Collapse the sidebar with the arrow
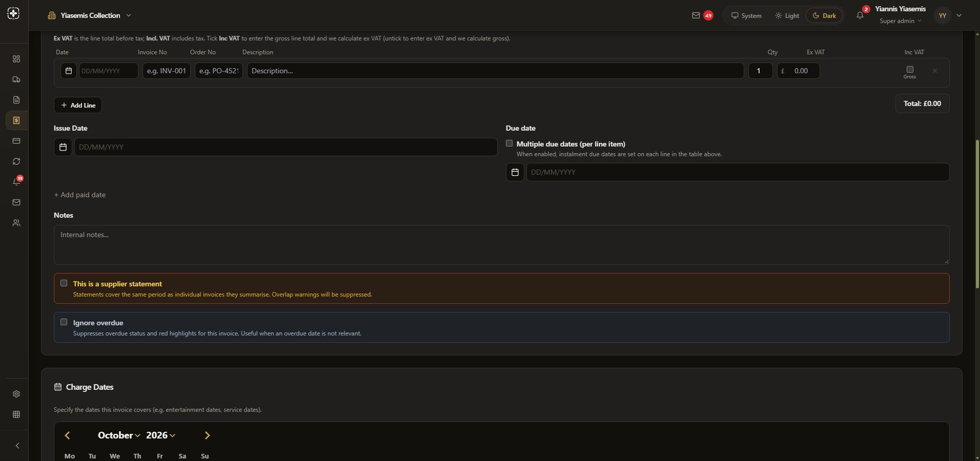Image resolution: width=980 pixels, height=461 pixels. (17, 446)
